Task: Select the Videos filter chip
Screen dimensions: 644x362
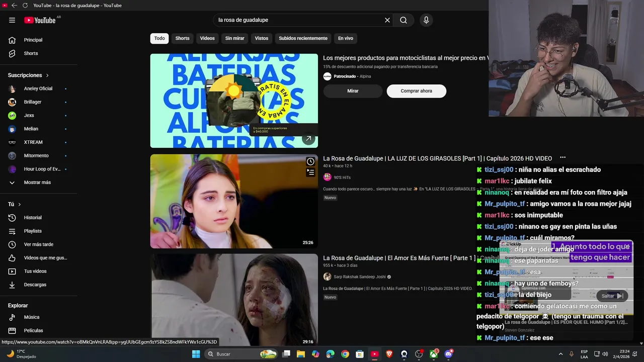Action: [207, 38]
